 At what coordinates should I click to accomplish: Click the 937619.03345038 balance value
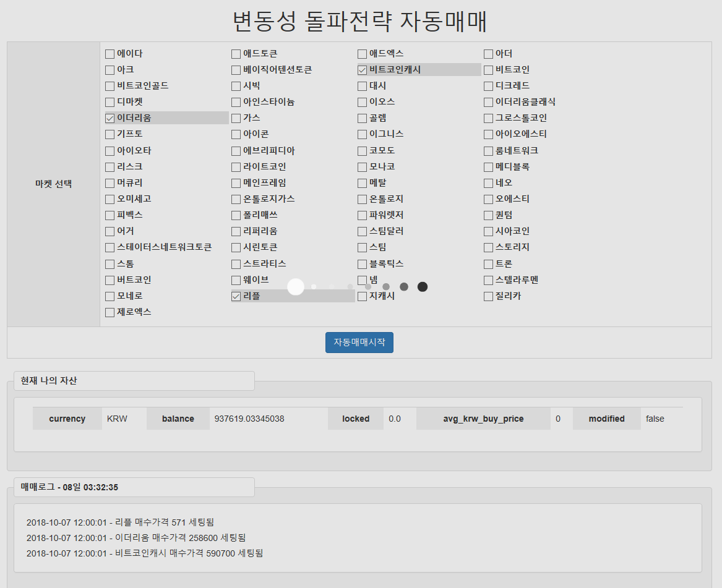pos(249,419)
